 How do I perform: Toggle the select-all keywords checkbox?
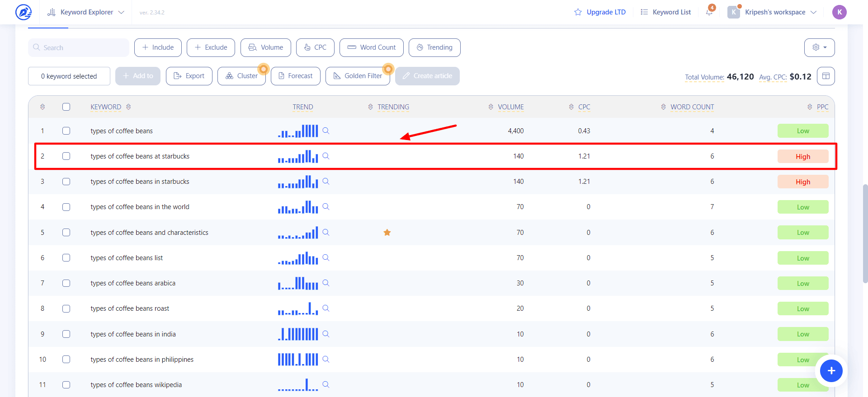click(66, 107)
